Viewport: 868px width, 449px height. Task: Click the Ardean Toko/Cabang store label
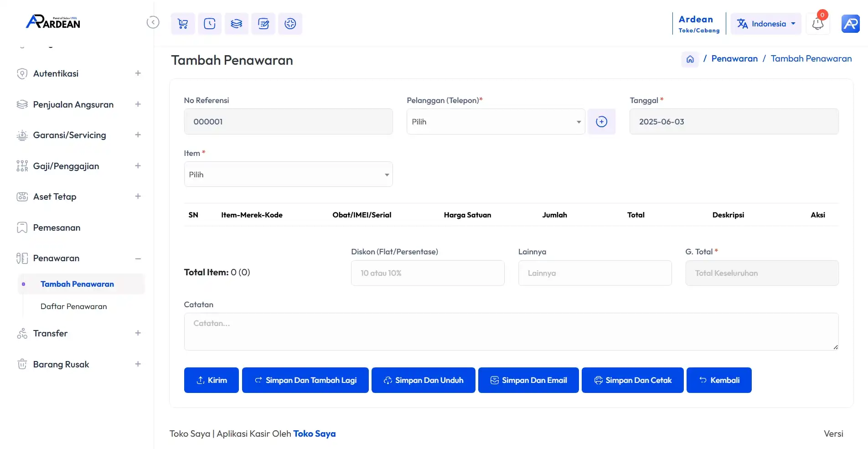click(699, 24)
